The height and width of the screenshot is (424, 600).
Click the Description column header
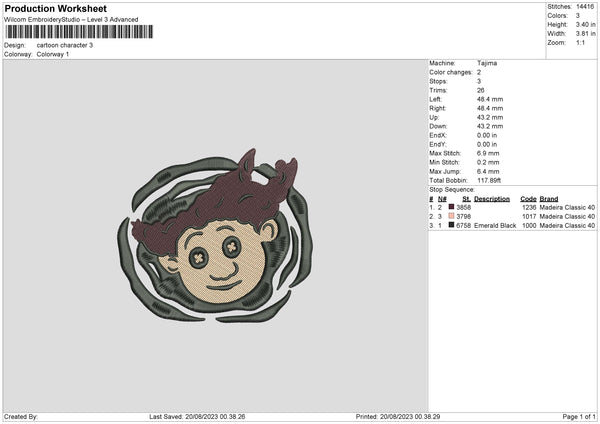pyautogui.click(x=492, y=199)
